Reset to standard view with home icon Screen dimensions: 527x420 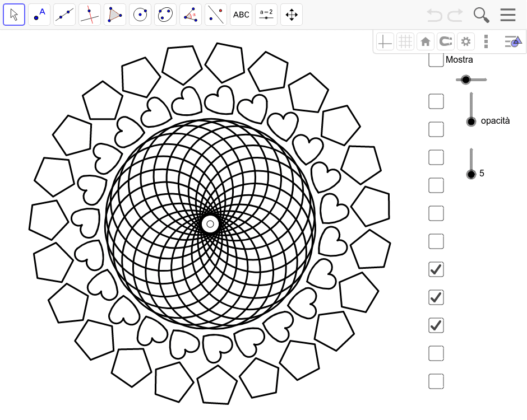(x=426, y=42)
